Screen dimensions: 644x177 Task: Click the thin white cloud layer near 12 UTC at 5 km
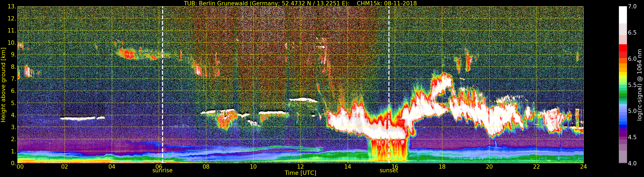coord(303,100)
